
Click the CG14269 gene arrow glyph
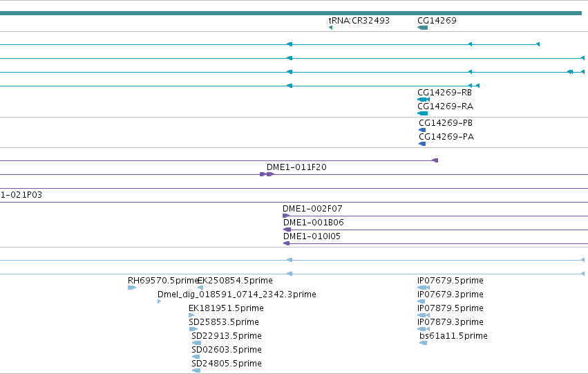click(423, 28)
